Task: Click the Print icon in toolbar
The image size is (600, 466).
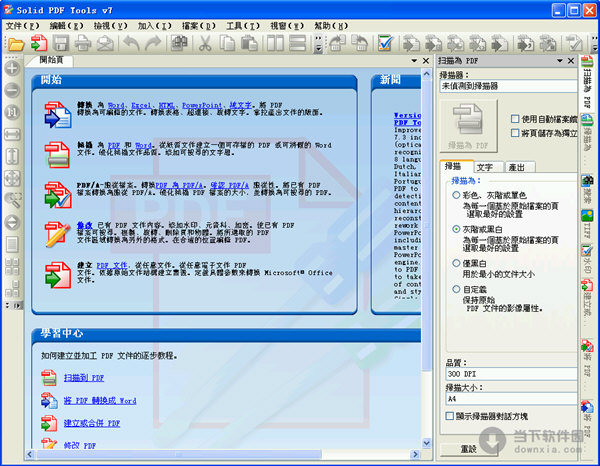Action: pyautogui.click(x=83, y=43)
